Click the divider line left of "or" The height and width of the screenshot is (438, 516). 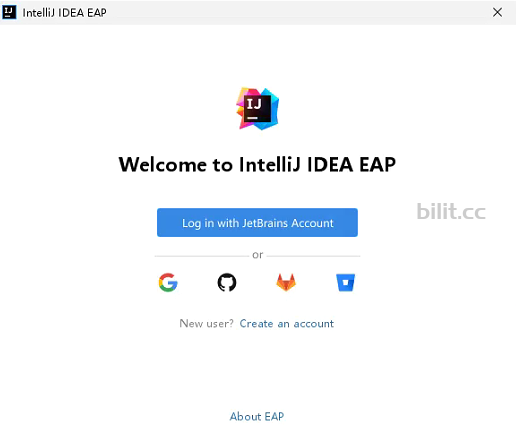202,256
